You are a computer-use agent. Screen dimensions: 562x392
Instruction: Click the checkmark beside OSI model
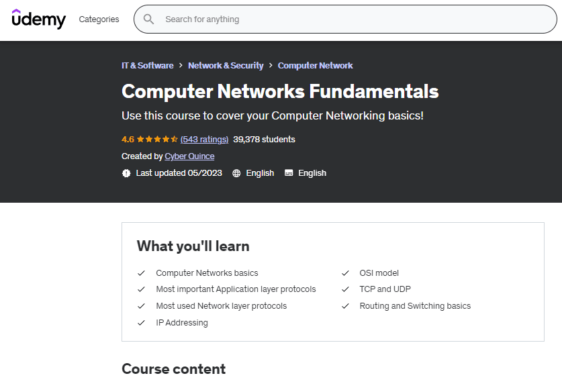[x=345, y=273]
